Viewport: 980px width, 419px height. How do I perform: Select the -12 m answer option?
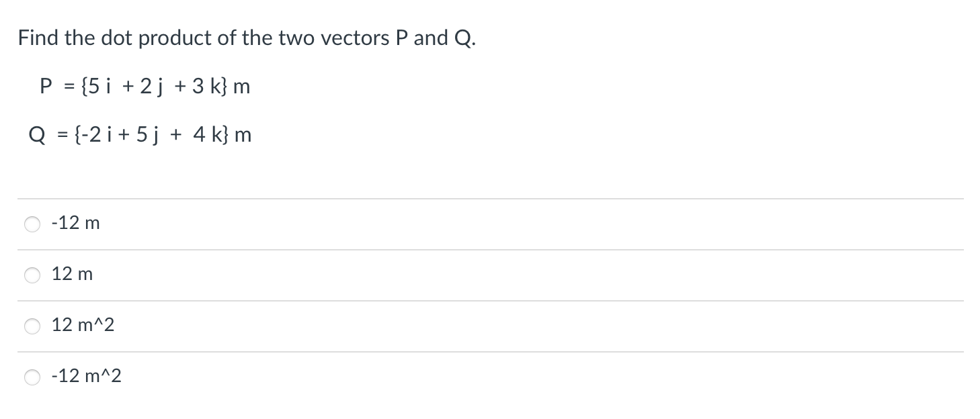(x=32, y=224)
